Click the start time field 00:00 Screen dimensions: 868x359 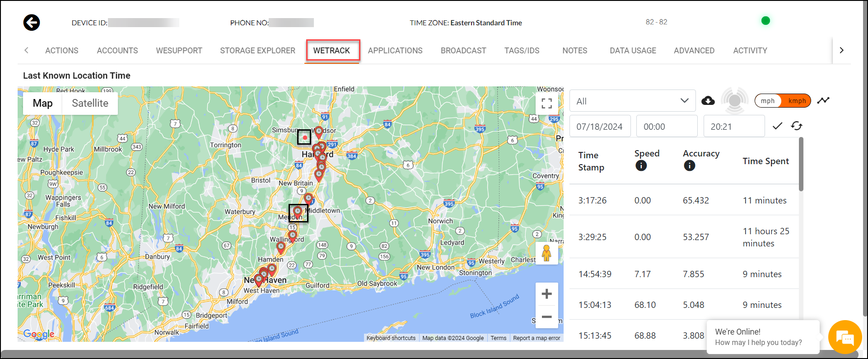667,126
